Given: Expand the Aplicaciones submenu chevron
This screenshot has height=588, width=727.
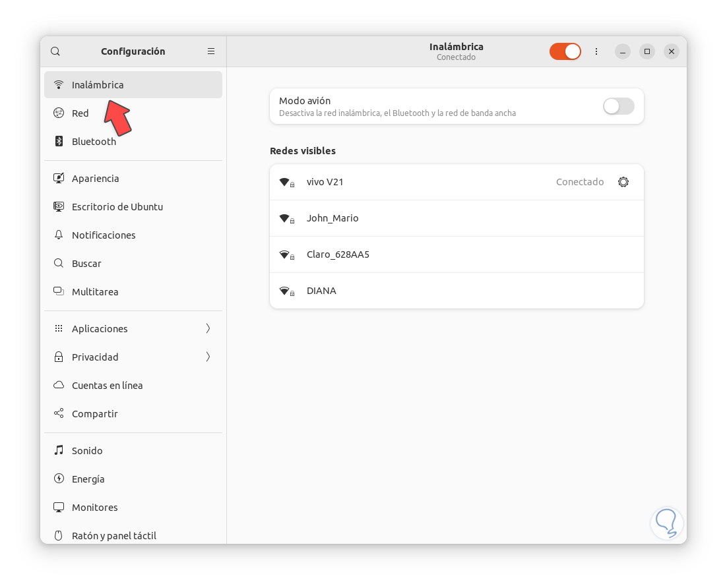Looking at the screenshot, I should pos(208,328).
